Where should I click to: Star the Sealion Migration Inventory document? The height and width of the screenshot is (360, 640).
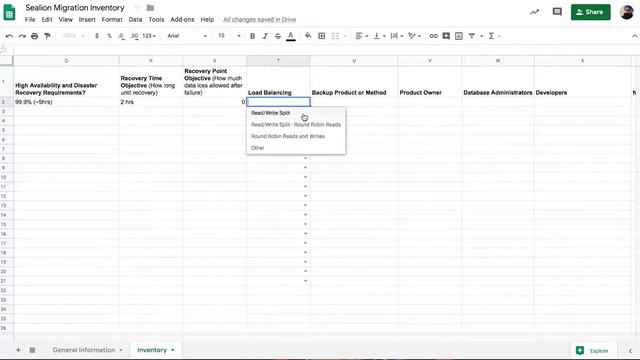(138, 8)
